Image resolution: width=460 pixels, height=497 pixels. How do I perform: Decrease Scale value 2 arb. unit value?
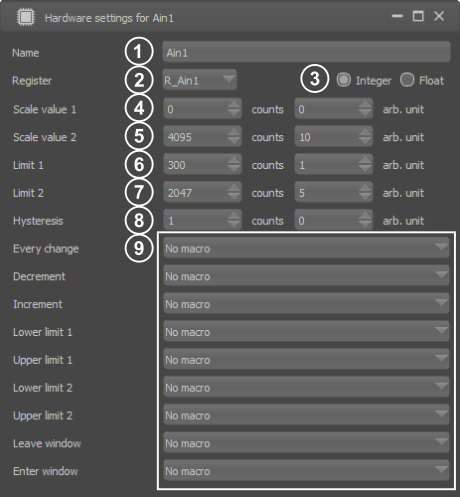(365, 142)
